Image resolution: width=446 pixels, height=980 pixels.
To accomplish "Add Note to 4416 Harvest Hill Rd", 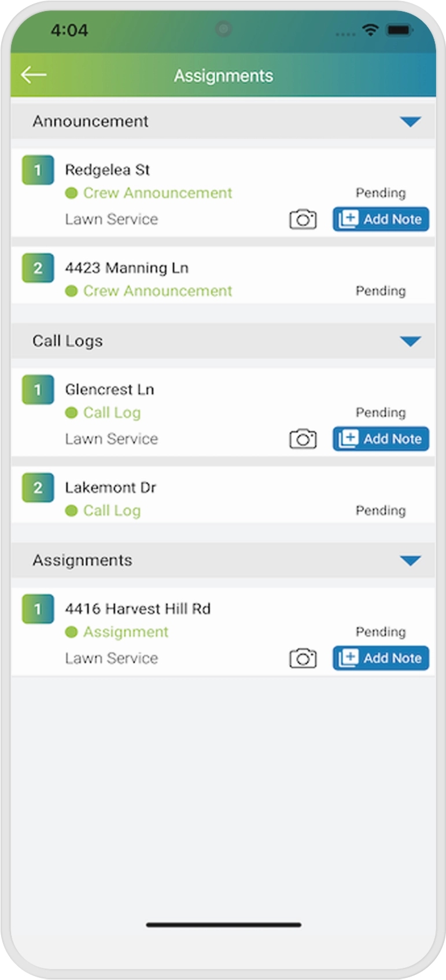I will 381,658.
